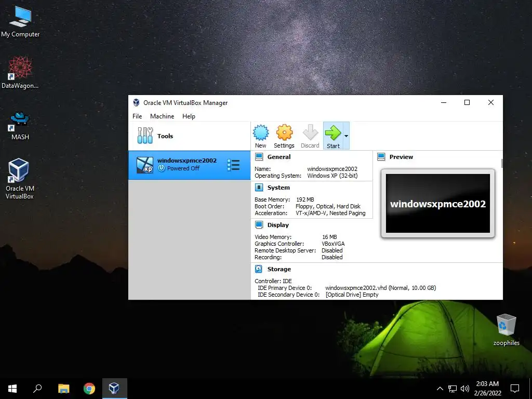The height and width of the screenshot is (399, 532).
Task: Open the taskbar clock and date
Action: pos(487,389)
